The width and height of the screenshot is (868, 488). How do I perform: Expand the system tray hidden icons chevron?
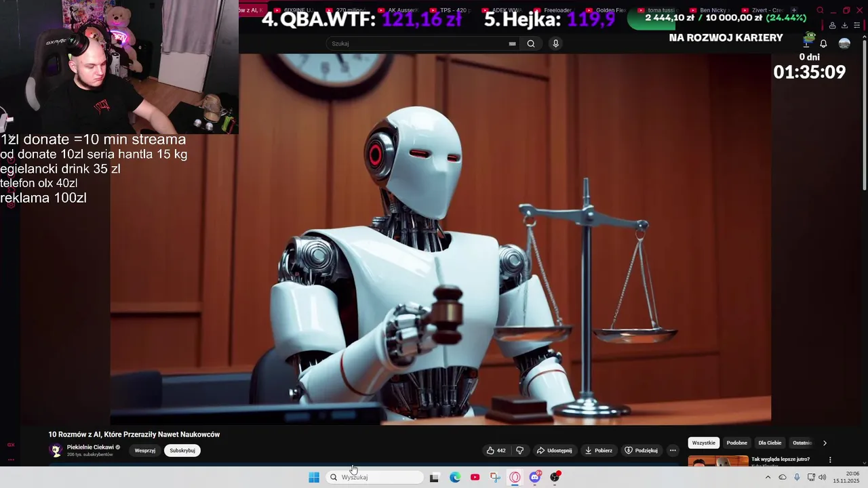pyautogui.click(x=768, y=477)
